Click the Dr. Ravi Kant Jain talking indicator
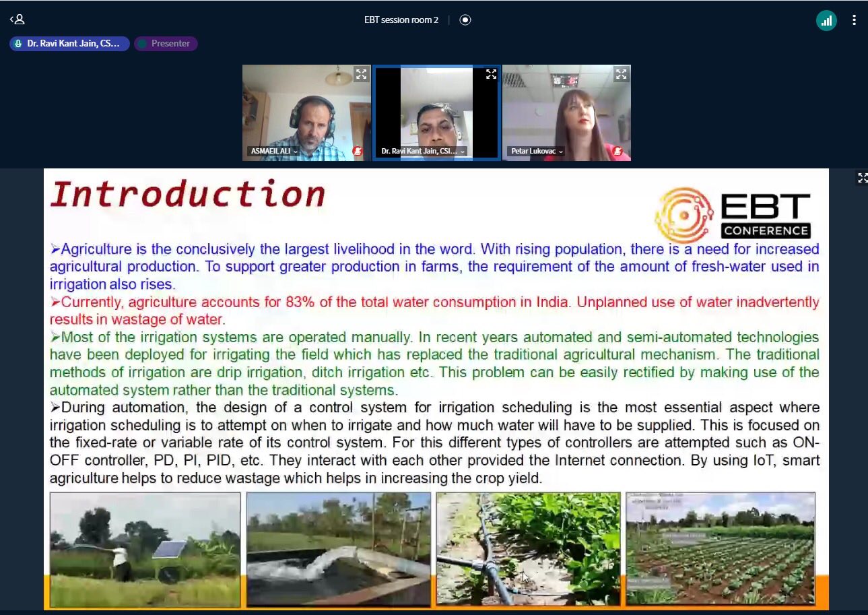 [69, 44]
